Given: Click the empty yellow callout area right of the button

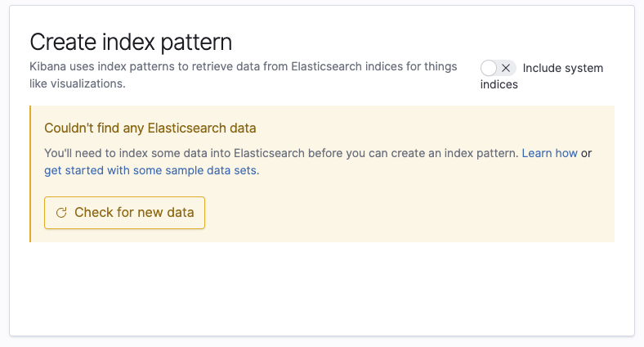Looking at the screenshot, I should pos(409,213).
